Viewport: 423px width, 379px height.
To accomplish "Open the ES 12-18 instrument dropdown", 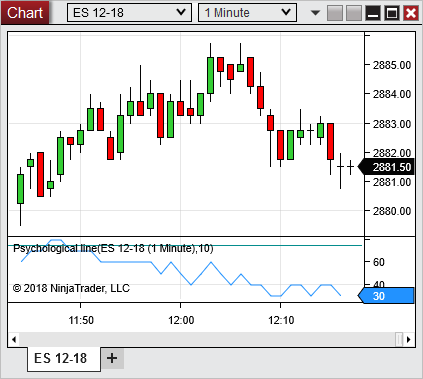I will coord(129,13).
